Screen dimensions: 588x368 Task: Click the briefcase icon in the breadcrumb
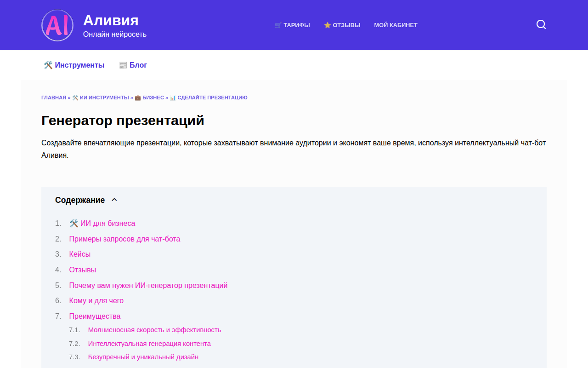[137, 98]
